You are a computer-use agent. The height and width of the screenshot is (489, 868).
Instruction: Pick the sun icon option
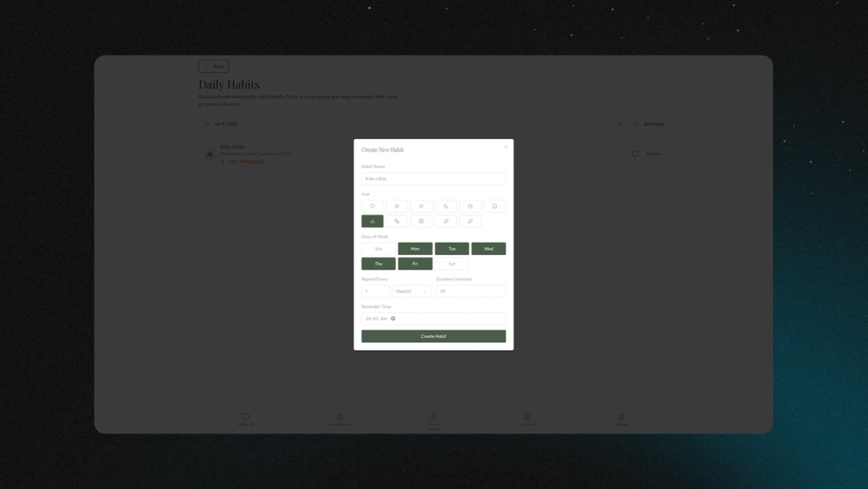421,206
